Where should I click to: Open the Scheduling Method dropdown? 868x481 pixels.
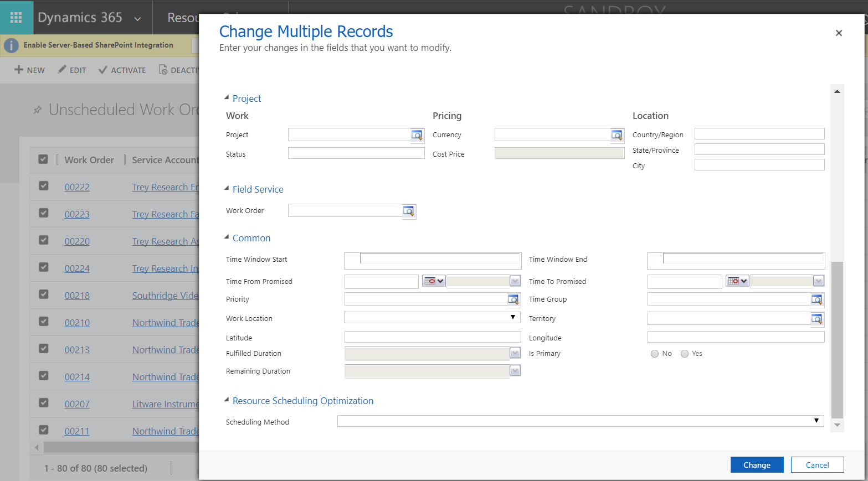(x=816, y=421)
